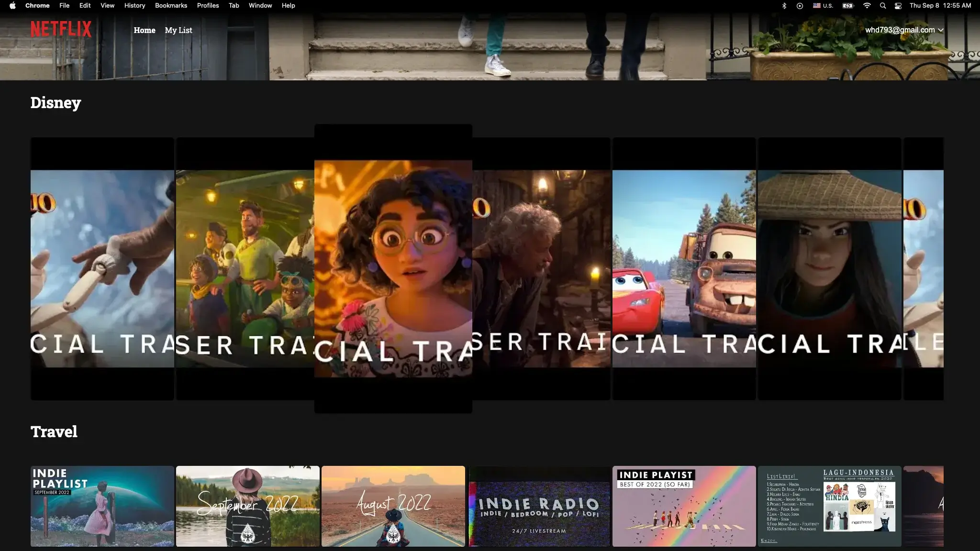
Task: Open the enlarged Encanto Mirabel trailer
Action: [393, 269]
